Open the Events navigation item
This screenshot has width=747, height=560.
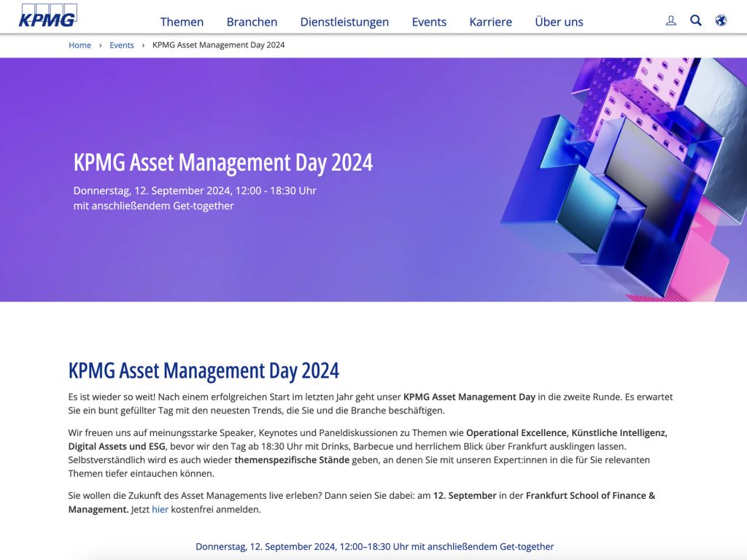tap(429, 22)
